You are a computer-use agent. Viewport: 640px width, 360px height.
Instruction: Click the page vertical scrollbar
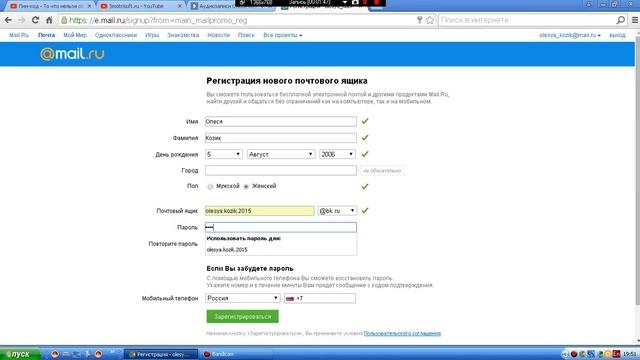click(637, 171)
